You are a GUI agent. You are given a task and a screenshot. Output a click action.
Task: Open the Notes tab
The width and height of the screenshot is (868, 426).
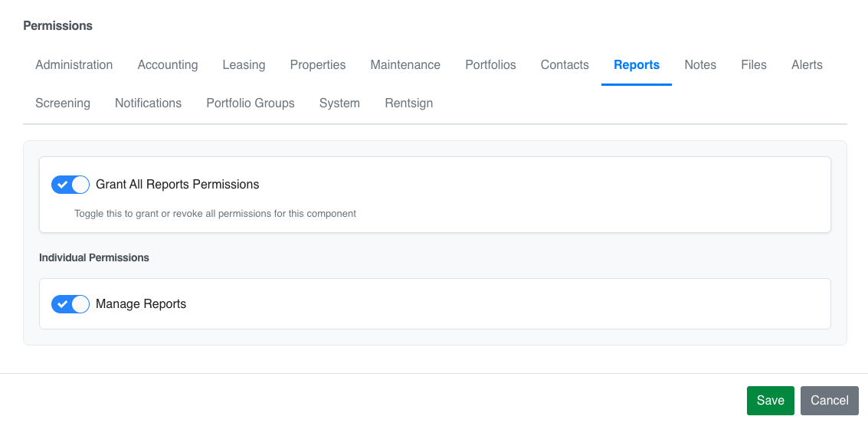click(x=700, y=65)
